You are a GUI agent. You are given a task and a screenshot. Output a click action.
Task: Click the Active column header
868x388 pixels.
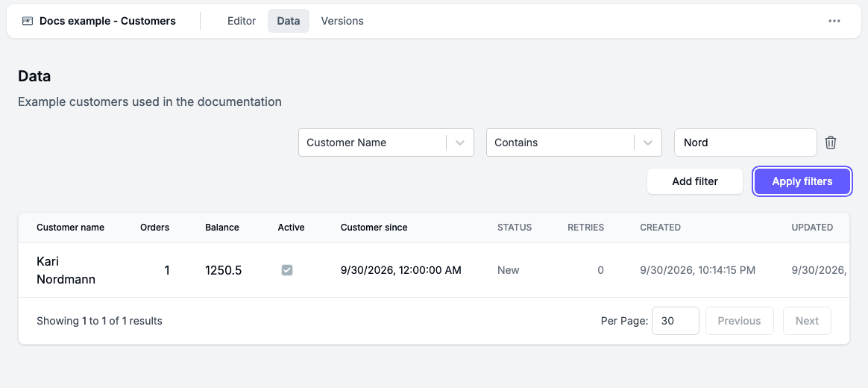(x=291, y=228)
